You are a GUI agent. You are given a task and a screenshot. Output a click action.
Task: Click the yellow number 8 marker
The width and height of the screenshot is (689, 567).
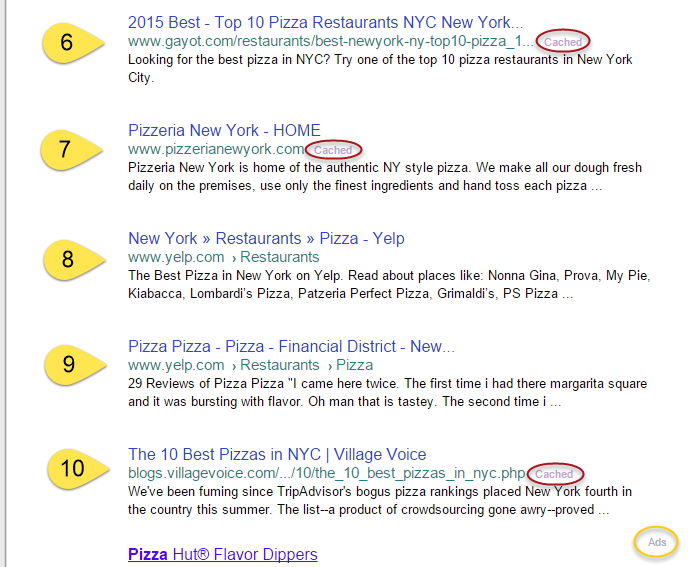[68, 258]
